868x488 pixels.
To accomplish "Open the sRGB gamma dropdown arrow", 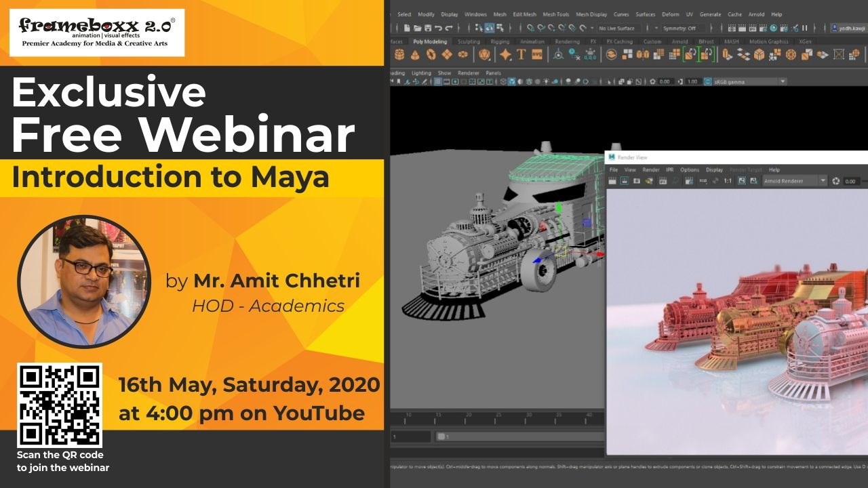I will 783,81.
